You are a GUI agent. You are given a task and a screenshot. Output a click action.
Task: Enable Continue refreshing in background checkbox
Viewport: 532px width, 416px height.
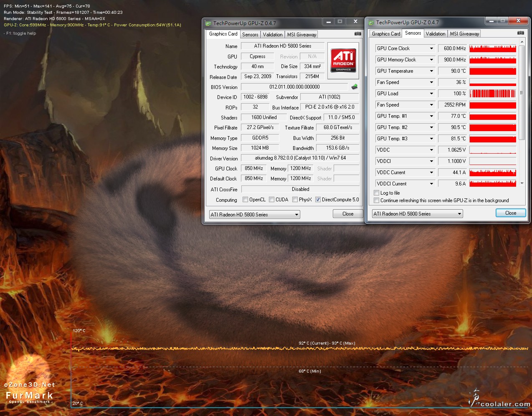click(377, 200)
